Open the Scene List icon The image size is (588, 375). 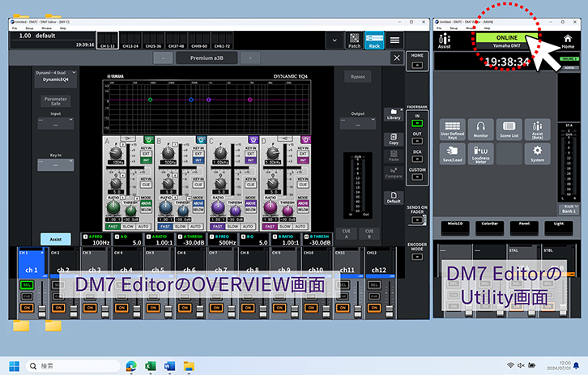point(509,130)
